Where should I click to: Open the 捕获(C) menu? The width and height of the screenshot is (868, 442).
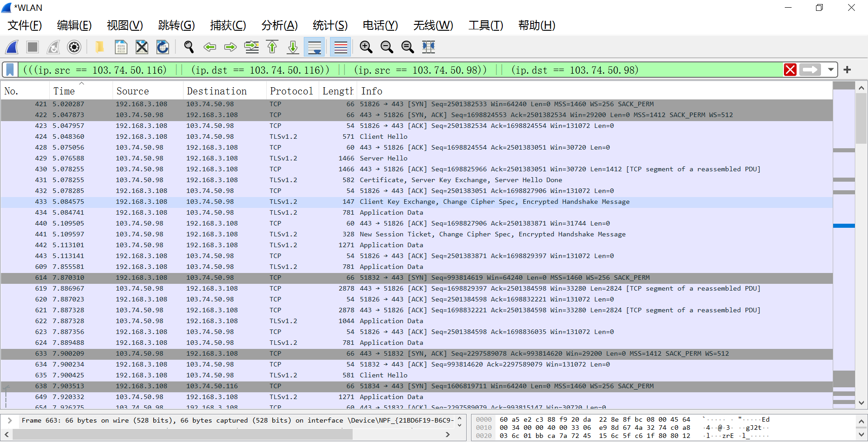(228, 25)
